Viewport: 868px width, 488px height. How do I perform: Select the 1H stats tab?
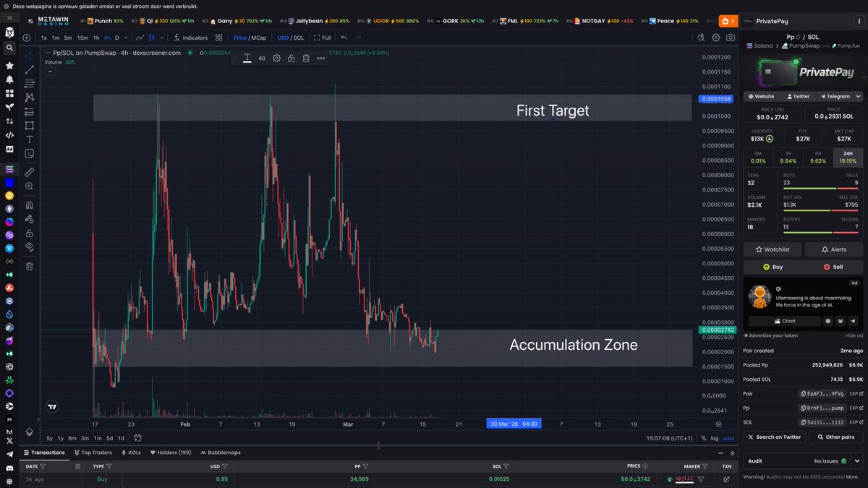[x=788, y=158]
